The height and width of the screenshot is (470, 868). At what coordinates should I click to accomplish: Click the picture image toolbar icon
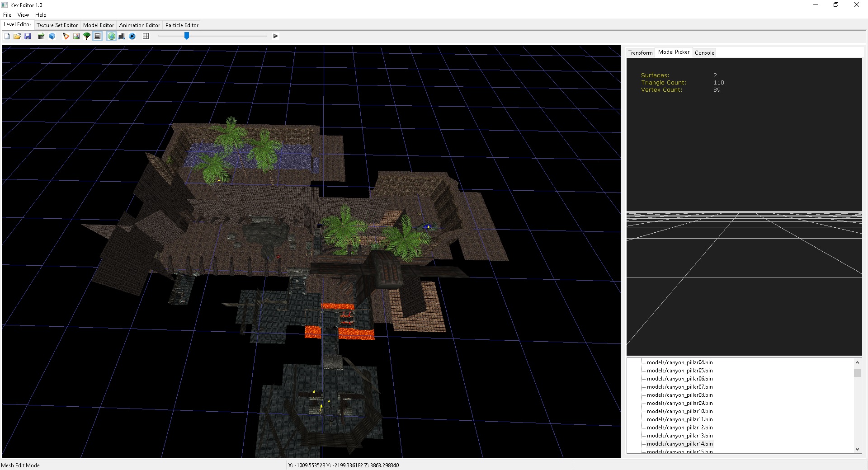click(76, 36)
